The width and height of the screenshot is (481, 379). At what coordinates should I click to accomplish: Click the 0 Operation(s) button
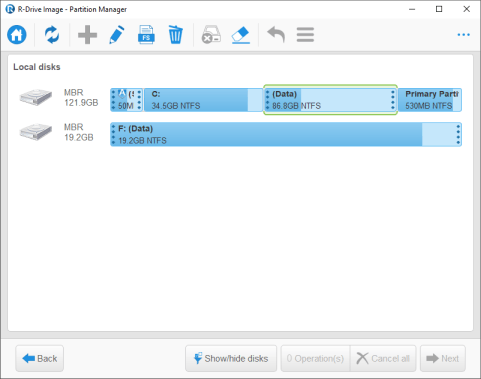pos(315,358)
